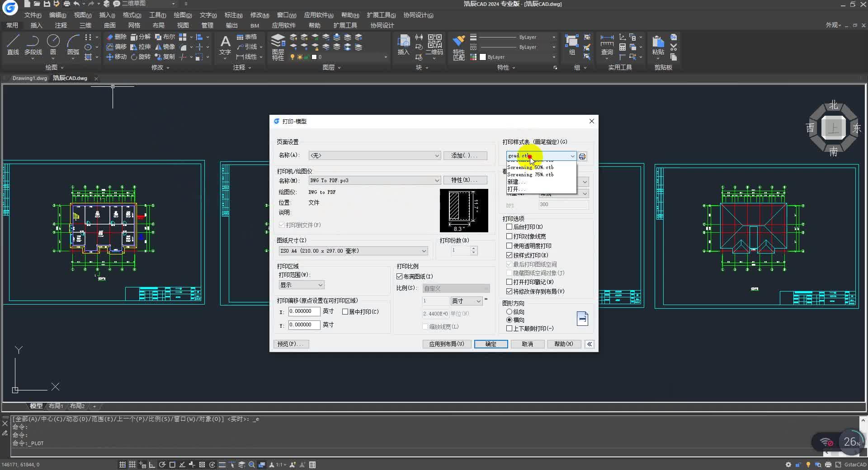This screenshot has width=868, height=470.
Task: Choose Screening 75%.ctb from list
Action: 530,174
